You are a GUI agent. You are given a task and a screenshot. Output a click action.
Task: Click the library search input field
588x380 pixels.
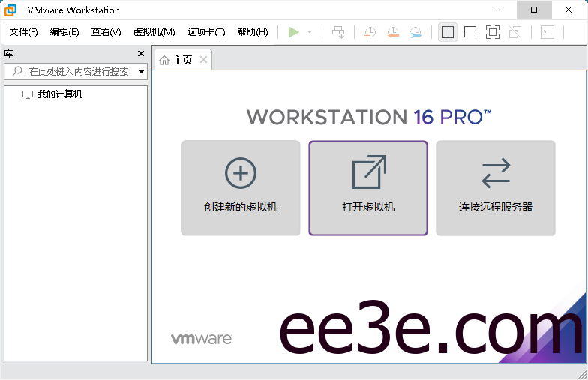pos(75,72)
